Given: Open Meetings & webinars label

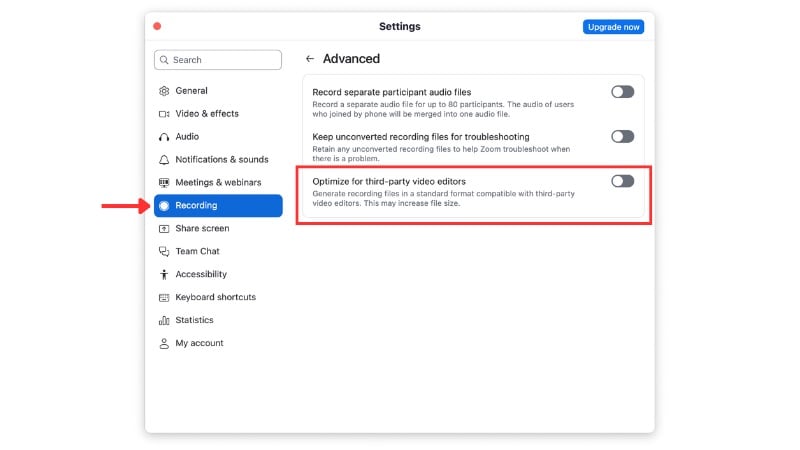Looking at the screenshot, I should tap(218, 183).
